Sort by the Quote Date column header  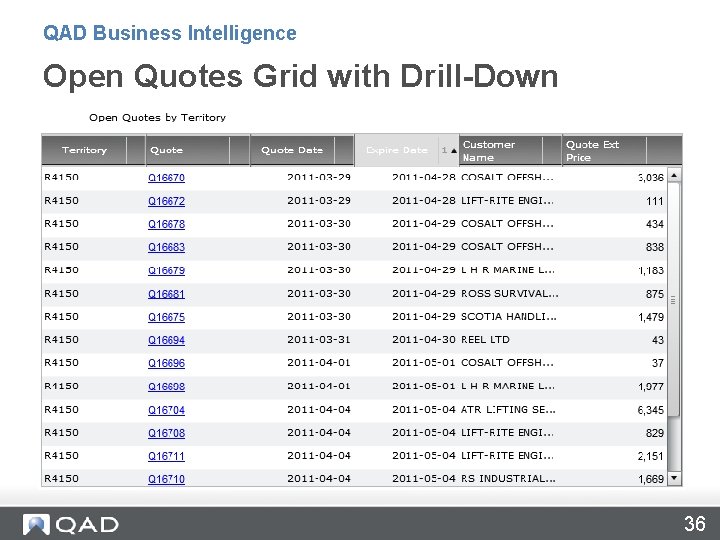pyautogui.click(x=302, y=150)
